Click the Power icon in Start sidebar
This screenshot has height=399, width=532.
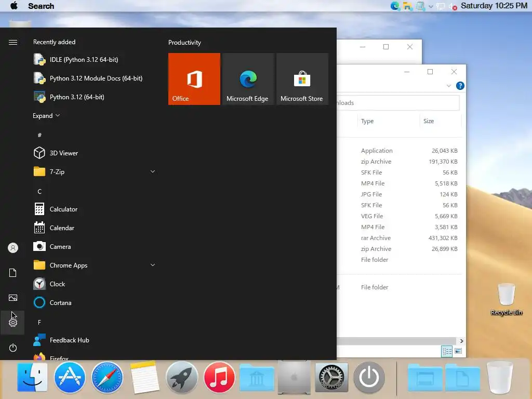[x=13, y=348]
